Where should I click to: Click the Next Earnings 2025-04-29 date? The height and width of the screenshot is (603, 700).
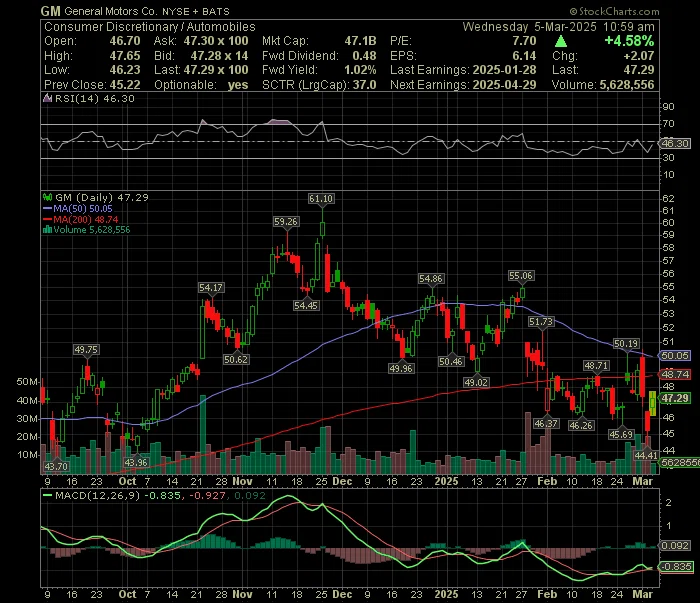pyautogui.click(x=504, y=84)
